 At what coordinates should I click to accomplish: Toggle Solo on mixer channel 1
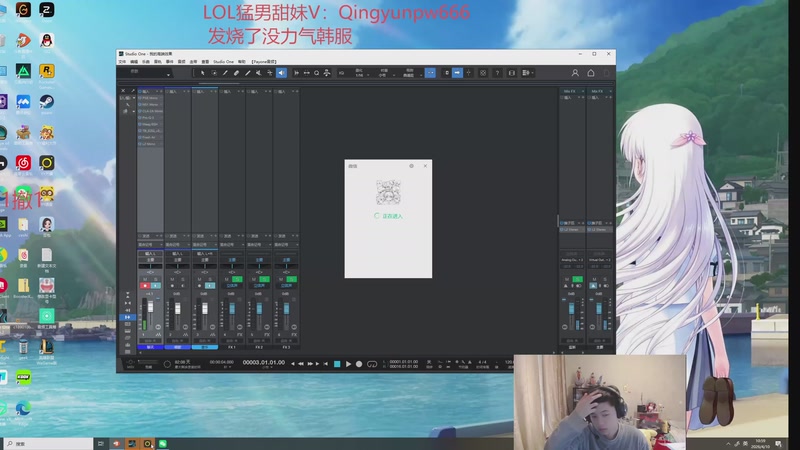pos(156,279)
